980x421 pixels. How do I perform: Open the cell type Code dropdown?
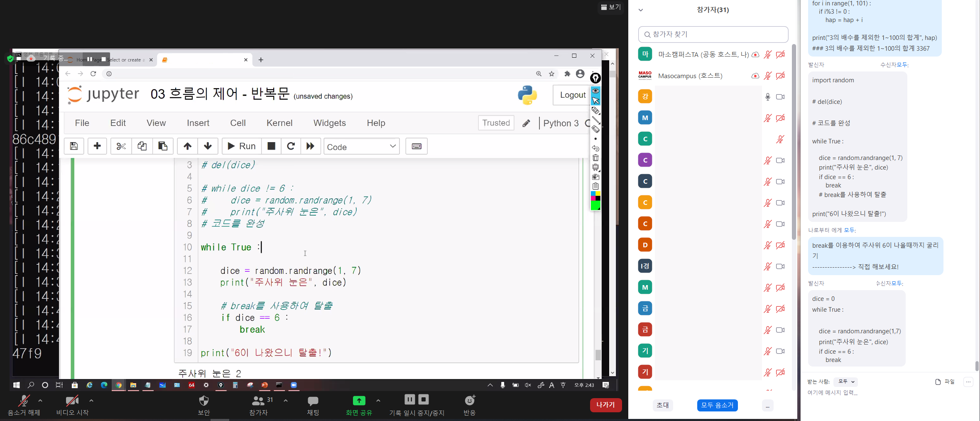coord(361,147)
